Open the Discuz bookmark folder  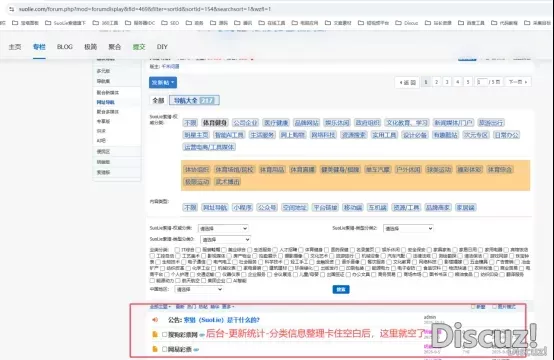coord(407,23)
